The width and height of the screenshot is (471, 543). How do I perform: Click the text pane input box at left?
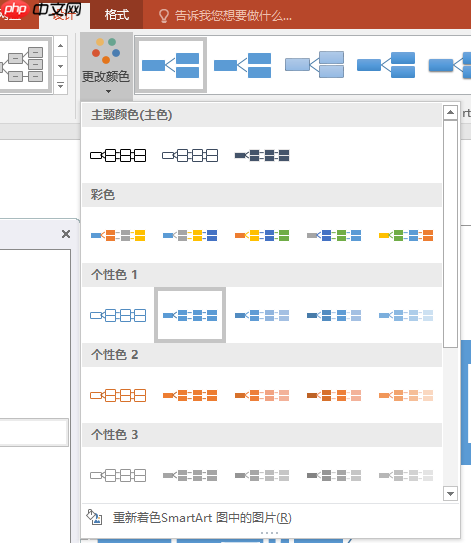coord(34,432)
